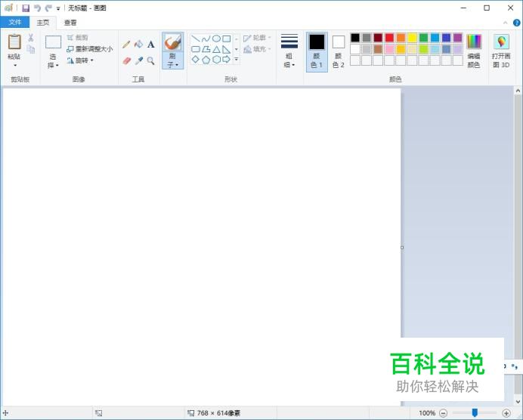Open the Quick Access Toolbar customize arrow

(58, 8)
